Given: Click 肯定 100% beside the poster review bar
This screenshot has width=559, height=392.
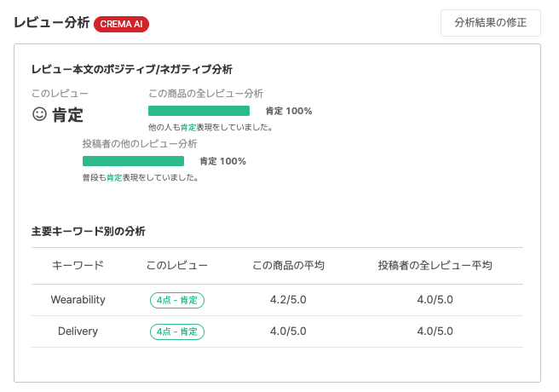Looking at the screenshot, I should coord(222,161).
